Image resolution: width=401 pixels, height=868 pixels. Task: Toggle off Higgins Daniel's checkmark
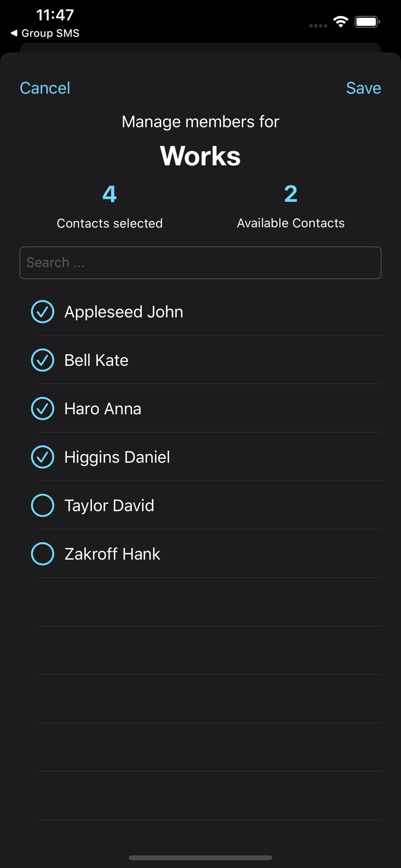click(43, 457)
